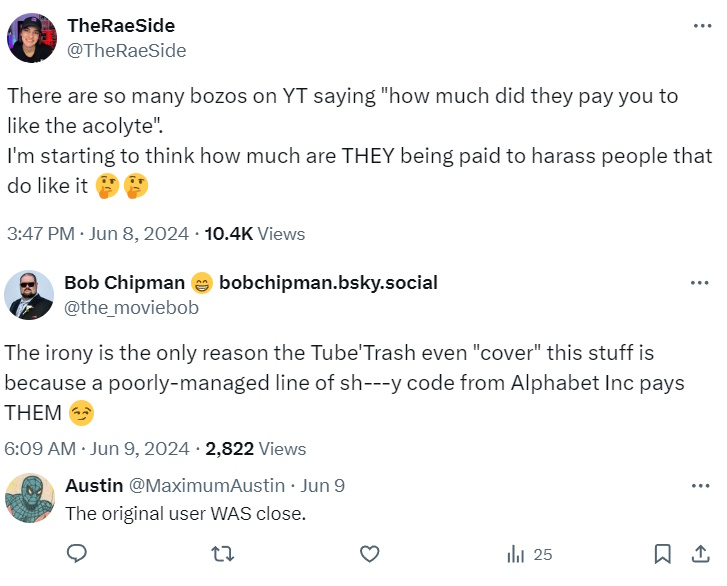Click TheRaeSide's profile avatar
The image size is (727, 586).
point(32,38)
